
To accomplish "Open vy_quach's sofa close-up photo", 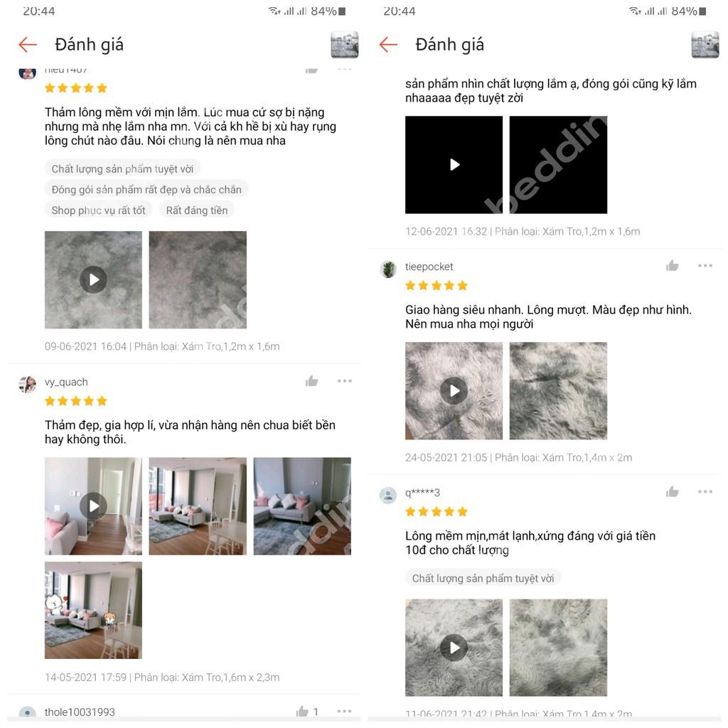I will click(x=302, y=506).
